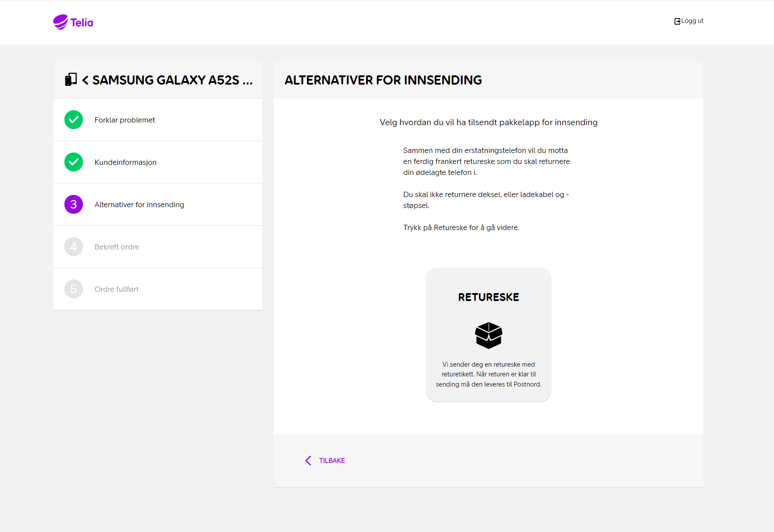Click green checkmark beside Kundeinformasjon
Screen dimensions: 774x532
(x=74, y=162)
